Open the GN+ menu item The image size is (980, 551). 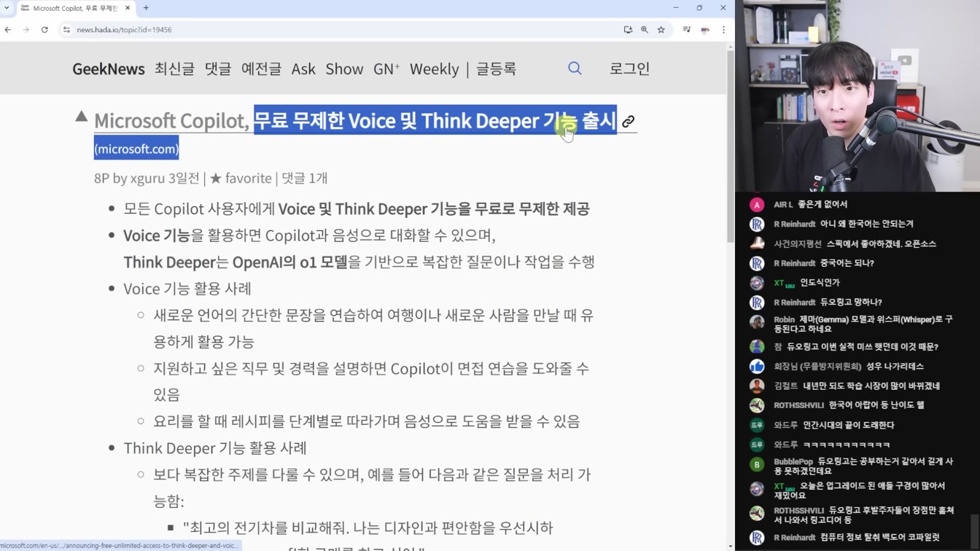386,69
